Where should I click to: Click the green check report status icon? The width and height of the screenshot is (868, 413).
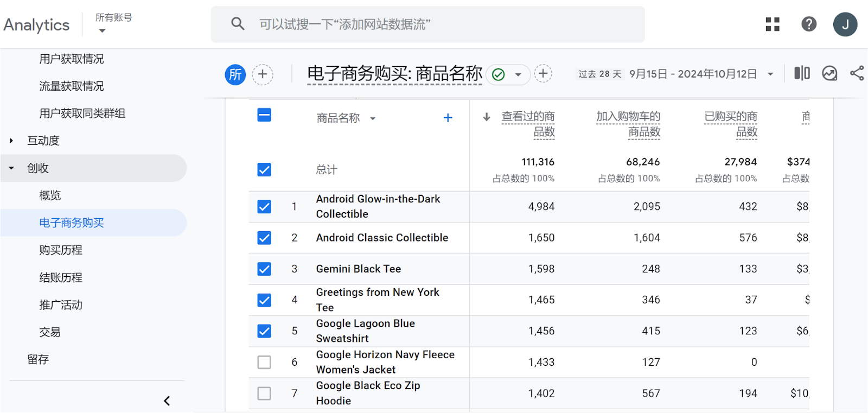499,74
